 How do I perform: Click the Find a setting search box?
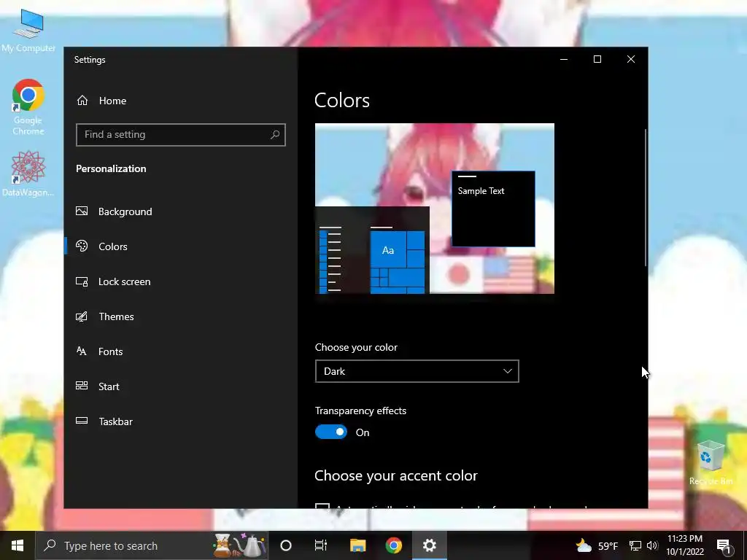[x=181, y=135]
